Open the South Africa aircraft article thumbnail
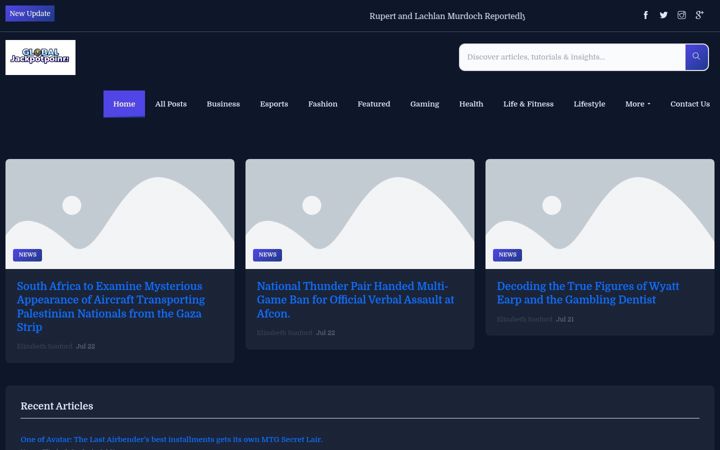The width and height of the screenshot is (720, 450). click(x=120, y=214)
